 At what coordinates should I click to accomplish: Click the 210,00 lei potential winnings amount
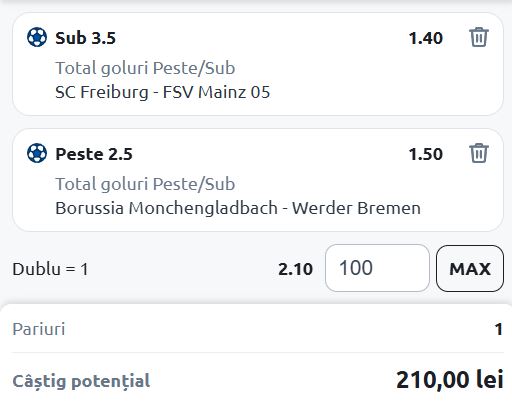(450, 380)
